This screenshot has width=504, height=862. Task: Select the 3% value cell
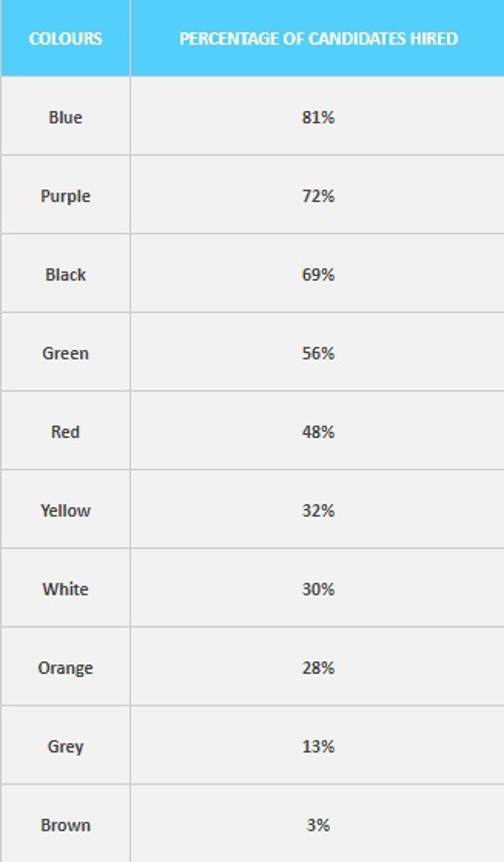[x=318, y=824]
